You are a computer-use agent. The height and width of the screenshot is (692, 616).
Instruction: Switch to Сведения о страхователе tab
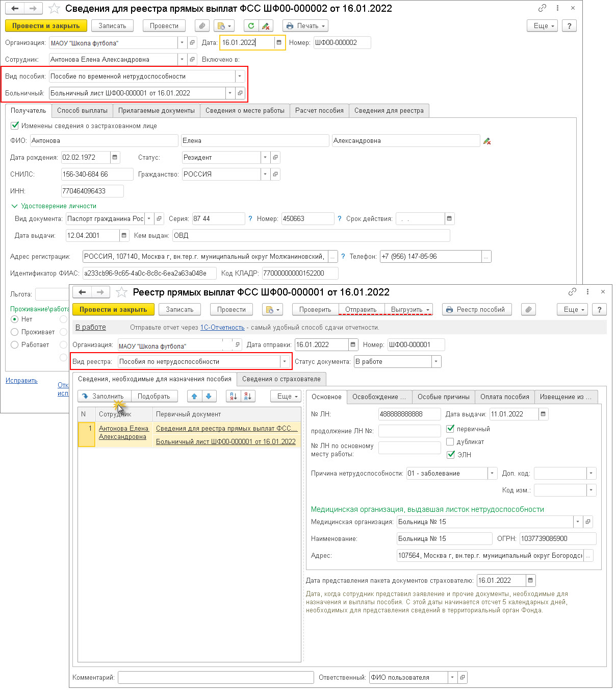[281, 379]
